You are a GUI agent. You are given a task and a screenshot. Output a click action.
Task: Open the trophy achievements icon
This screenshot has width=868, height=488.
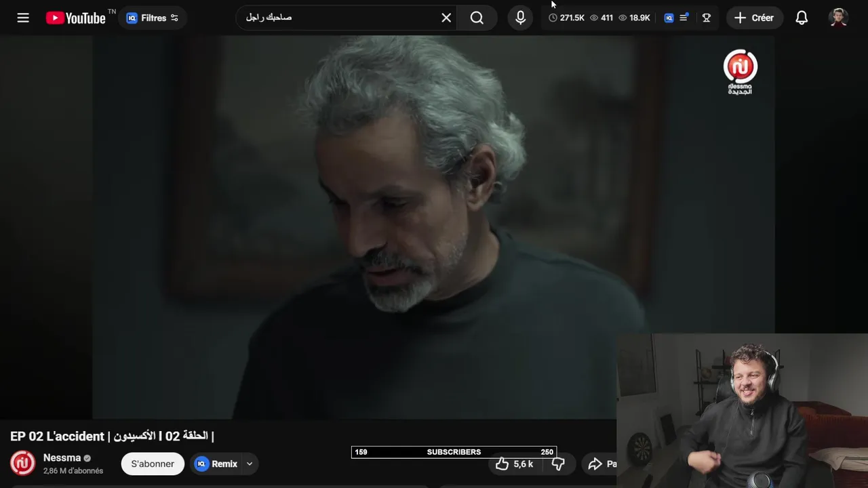pos(707,18)
